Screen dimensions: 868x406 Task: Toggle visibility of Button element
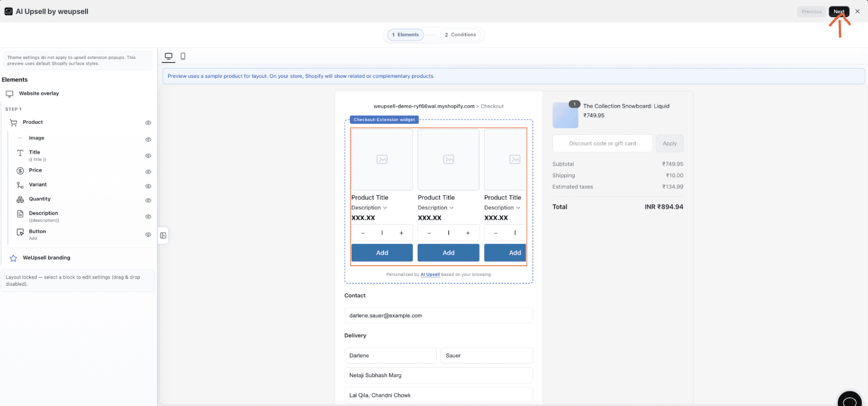[148, 235]
